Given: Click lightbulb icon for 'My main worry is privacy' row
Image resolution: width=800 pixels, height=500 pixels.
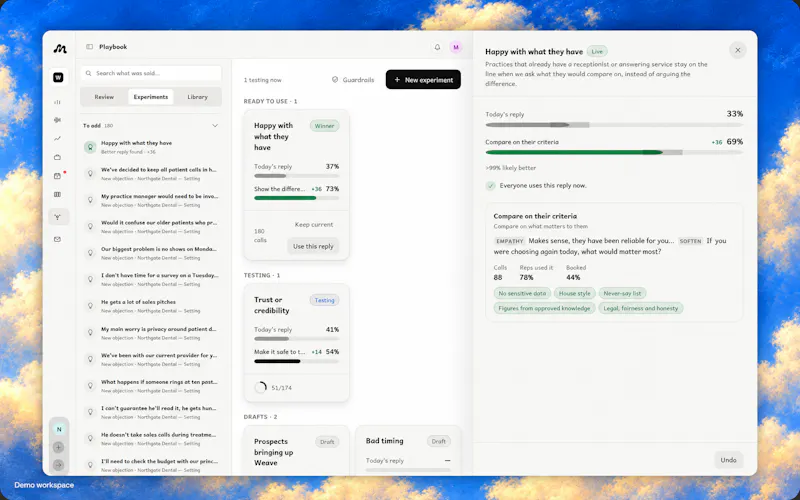Looking at the screenshot, I should pyautogui.click(x=90, y=333).
